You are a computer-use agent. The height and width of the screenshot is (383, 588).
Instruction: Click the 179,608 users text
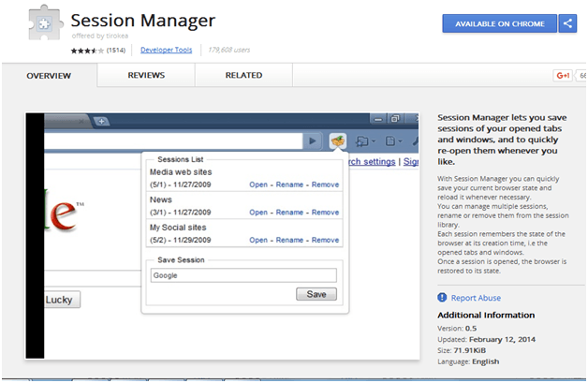(229, 50)
